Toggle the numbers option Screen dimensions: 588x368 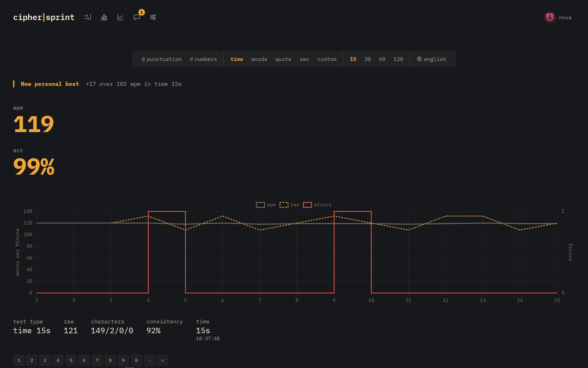[x=203, y=59]
